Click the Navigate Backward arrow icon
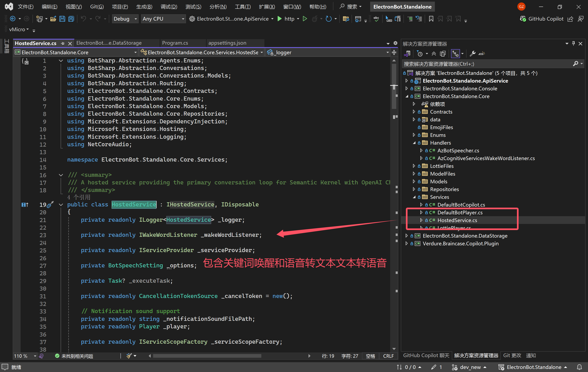This screenshot has width=588, height=372. point(13,19)
